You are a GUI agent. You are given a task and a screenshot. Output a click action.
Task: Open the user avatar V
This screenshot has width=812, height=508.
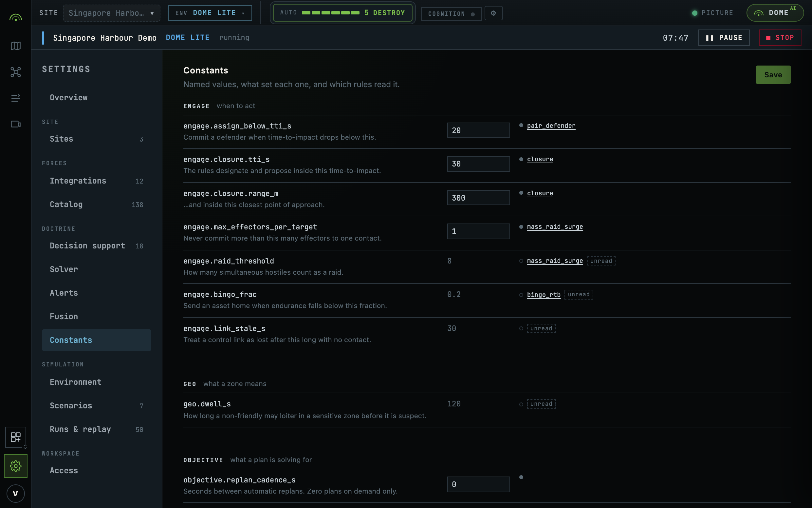tap(15, 494)
